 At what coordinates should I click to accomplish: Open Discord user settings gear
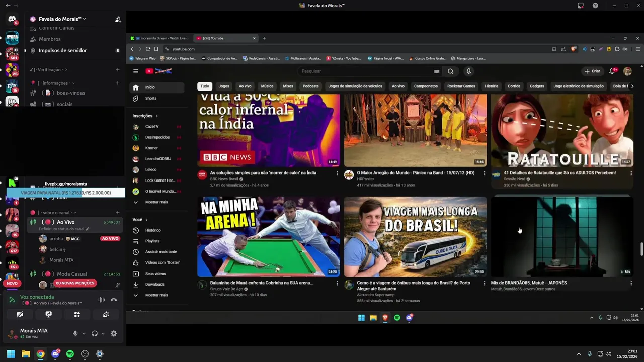[x=114, y=333]
